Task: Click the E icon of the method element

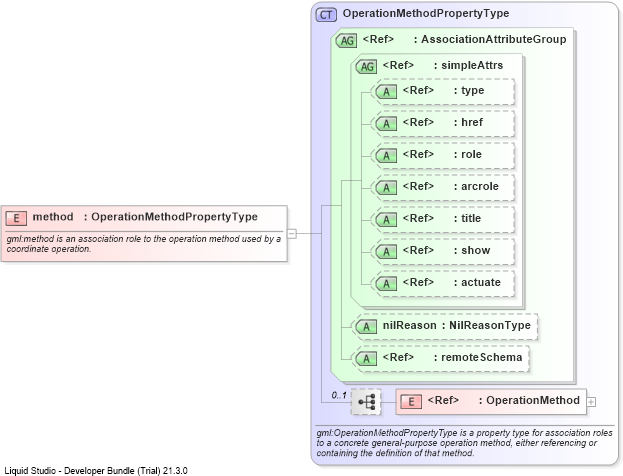Action: click(16, 218)
